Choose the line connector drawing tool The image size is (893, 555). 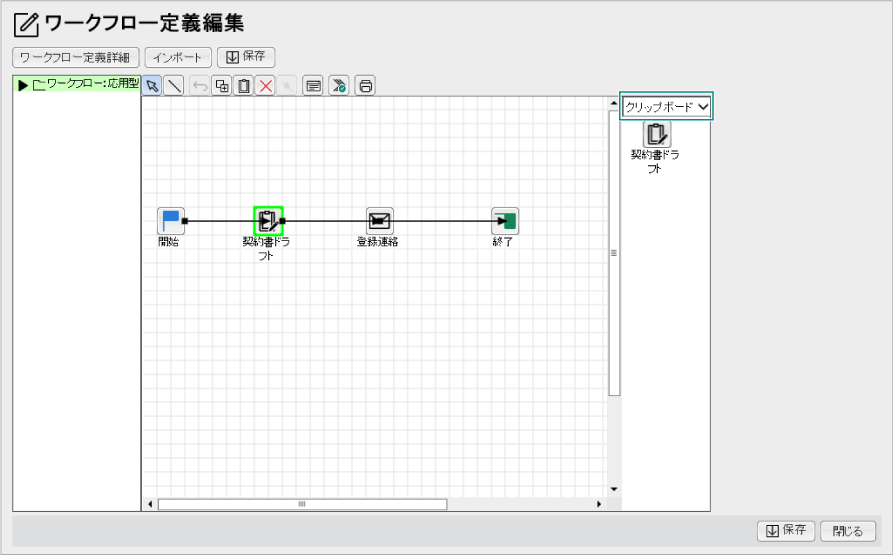click(x=174, y=86)
